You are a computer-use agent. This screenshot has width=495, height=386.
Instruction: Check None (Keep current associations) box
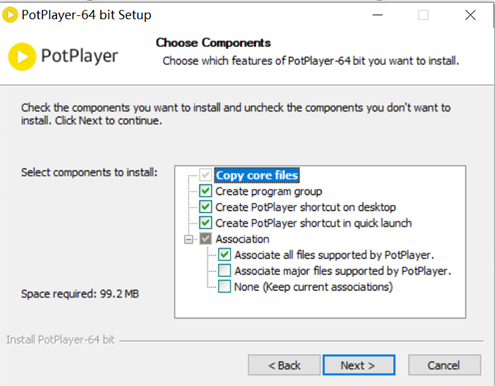[x=224, y=286]
